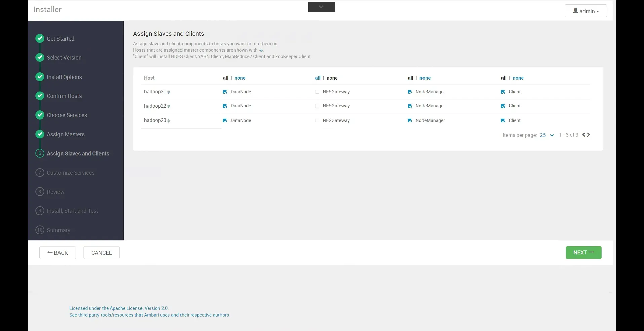Screen dimensions: 644x331
Task: Click the master component asterisk beside hadoop21
Action: click(x=169, y=92)
